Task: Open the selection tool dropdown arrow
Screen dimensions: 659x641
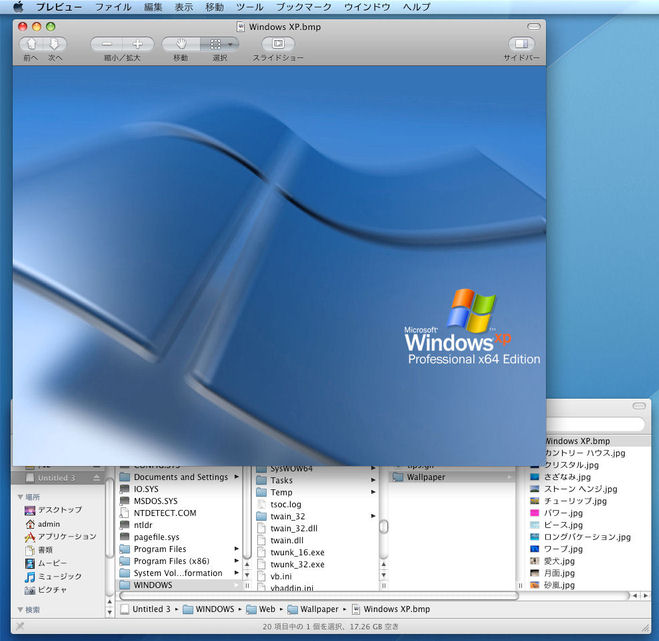Action: pyautogui.click(x=232, y=44)
